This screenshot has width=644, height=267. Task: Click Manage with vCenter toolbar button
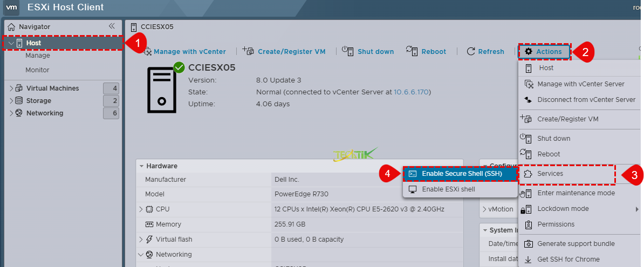(190, 51)
